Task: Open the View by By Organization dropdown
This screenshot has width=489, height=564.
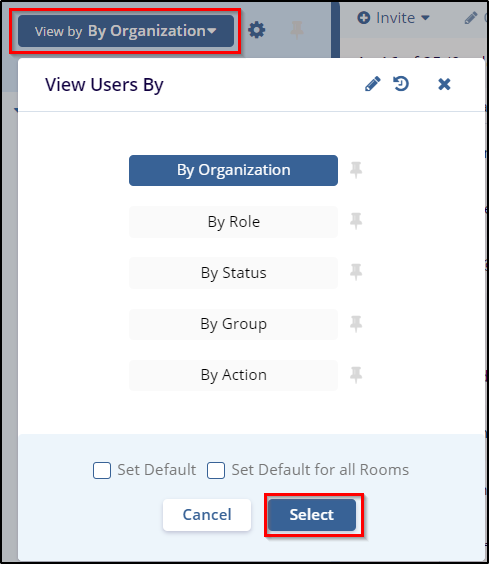Action: (x=126, y=31)
